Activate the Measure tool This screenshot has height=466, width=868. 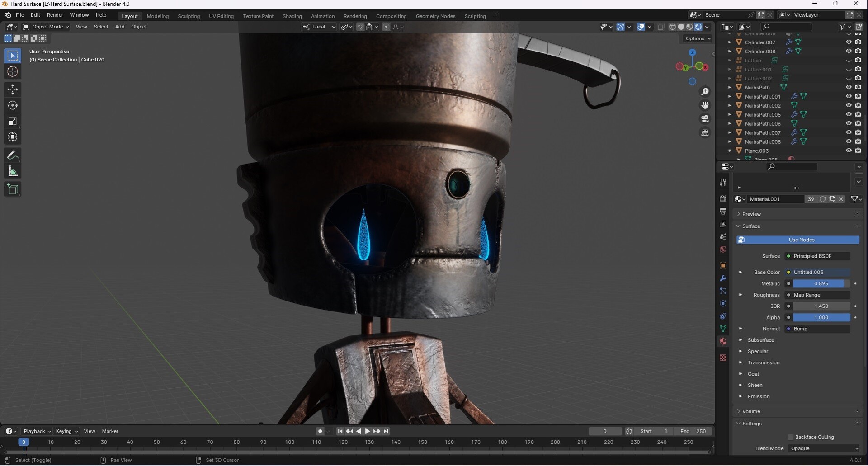click(x=13, y=171)
